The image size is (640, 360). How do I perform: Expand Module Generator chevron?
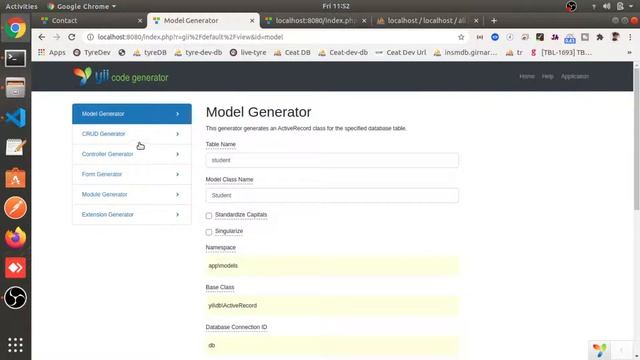(x=178, y=194)
